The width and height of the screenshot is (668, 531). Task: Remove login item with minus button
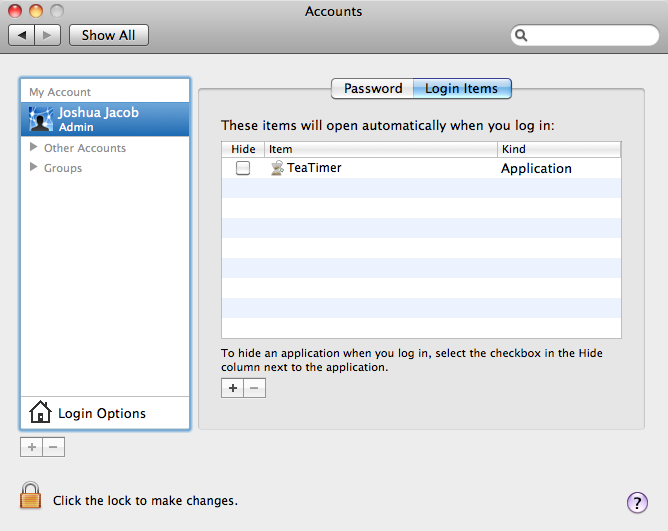[254, 388]
